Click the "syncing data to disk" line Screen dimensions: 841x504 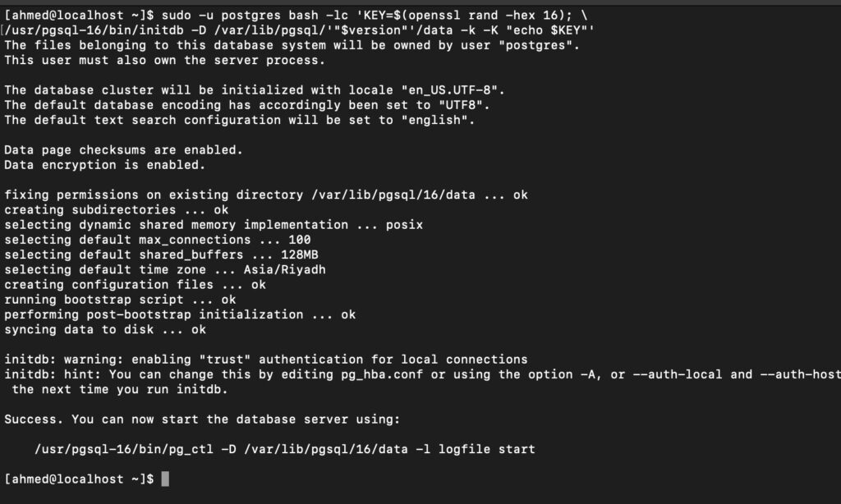105,330
